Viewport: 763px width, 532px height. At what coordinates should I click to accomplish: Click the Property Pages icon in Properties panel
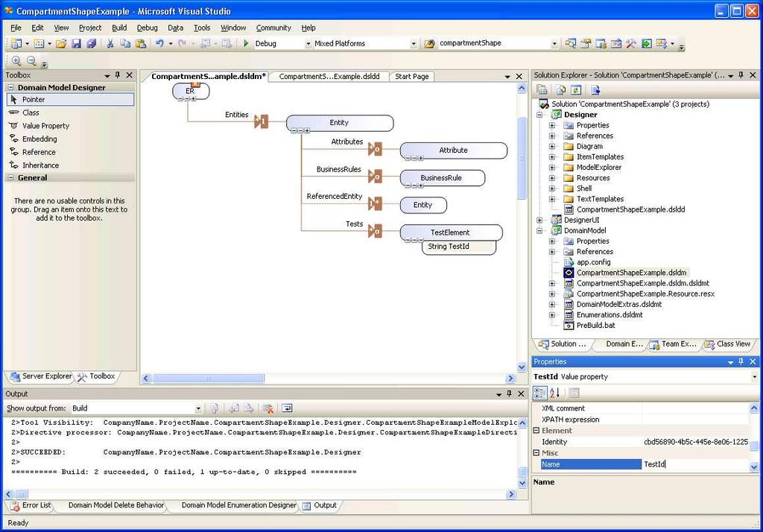point(574,393)
